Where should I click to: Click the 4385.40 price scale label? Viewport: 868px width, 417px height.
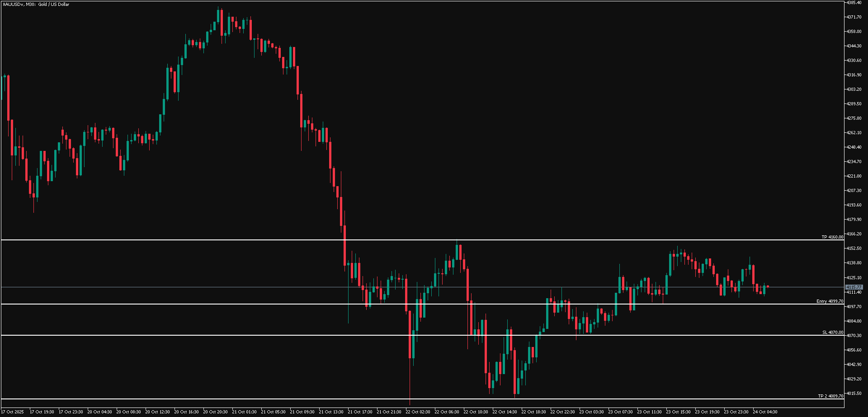[854, 3]
